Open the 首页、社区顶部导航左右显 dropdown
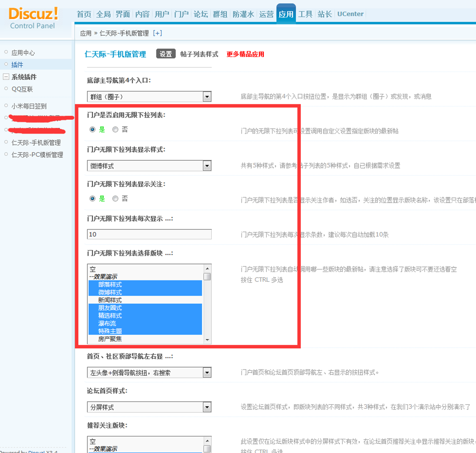The height and width of the screenshot is (453, 476). [x=149, y=373]
